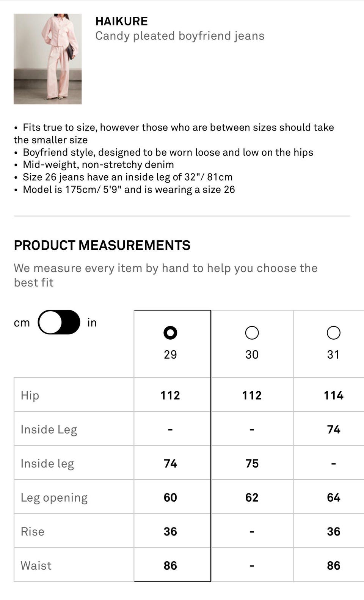Click the 'cm' unit label
Viewport: 364px width, 600px height.
22,323
